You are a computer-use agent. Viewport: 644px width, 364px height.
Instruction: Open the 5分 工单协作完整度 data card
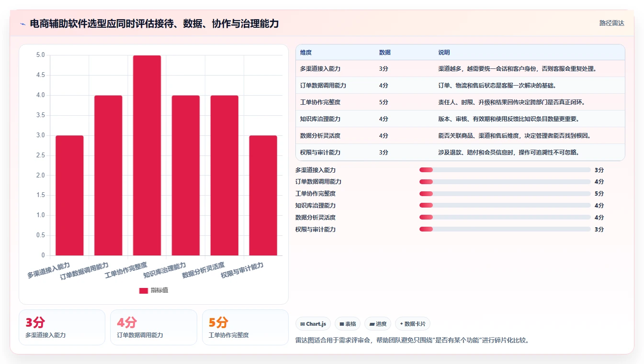click(245, 327)
